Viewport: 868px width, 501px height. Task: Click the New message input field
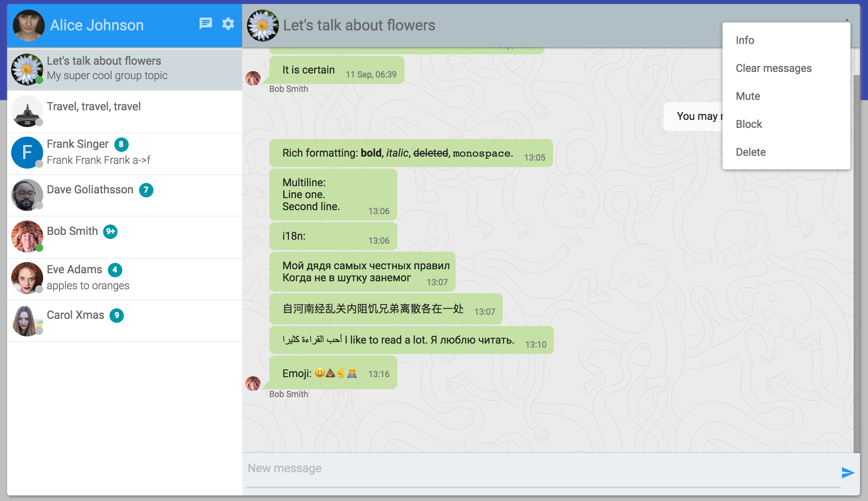coord(540,469)
